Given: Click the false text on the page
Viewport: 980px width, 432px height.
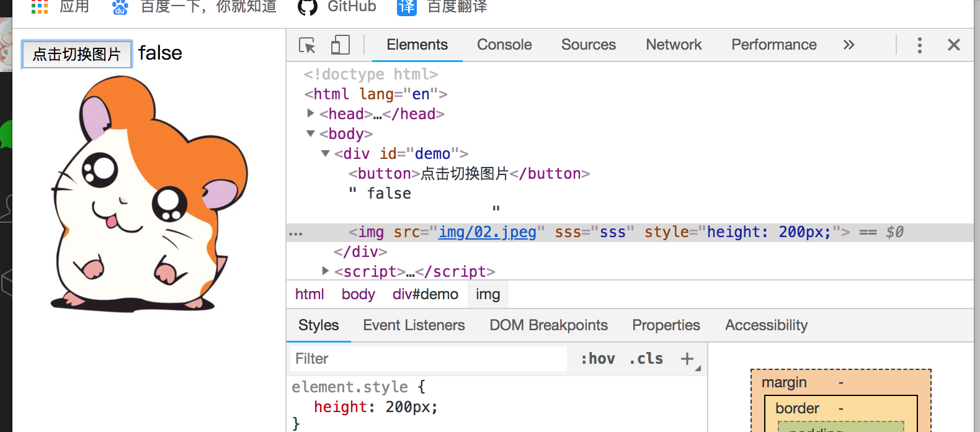Looking at the screenshot, I should pos(160,53).
